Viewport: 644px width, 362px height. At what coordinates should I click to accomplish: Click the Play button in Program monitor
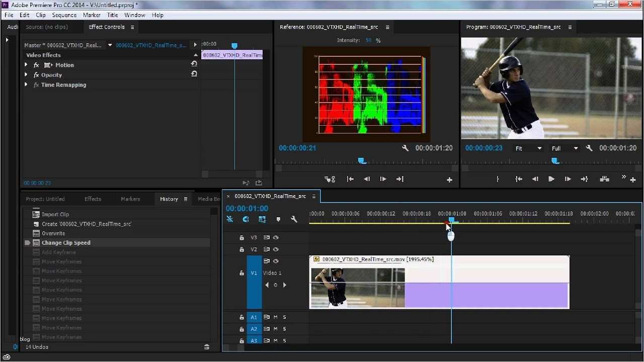tap(551, 179)
